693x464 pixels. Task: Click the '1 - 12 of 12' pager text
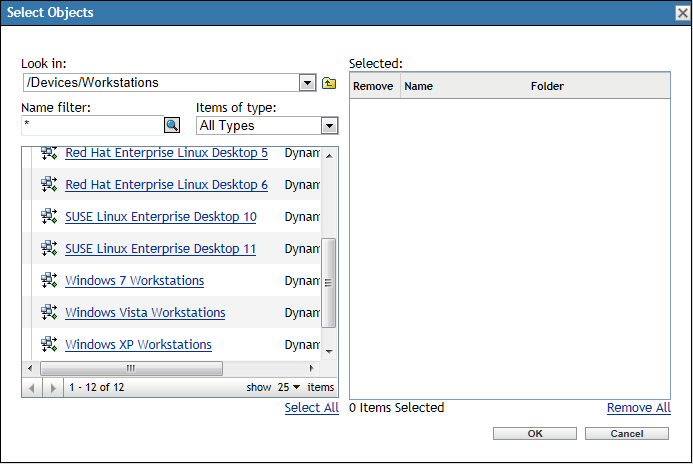tap(97, 387)
